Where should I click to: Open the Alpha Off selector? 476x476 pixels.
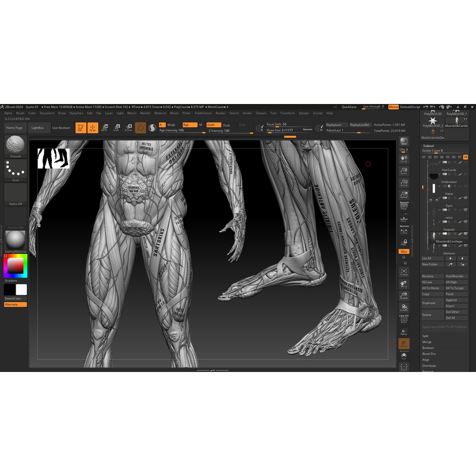point(15,194)
